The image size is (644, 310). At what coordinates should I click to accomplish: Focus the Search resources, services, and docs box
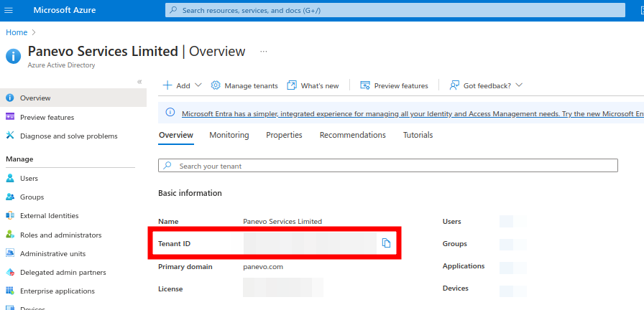coord(395,10)
